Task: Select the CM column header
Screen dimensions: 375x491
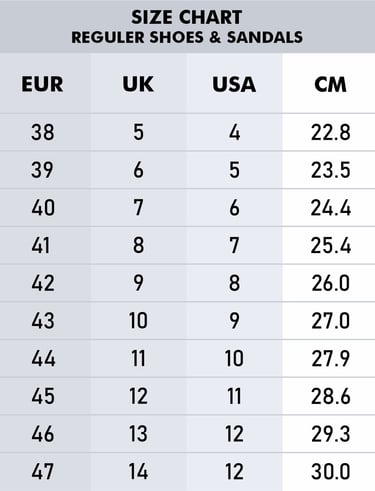Action: (330, 84)
